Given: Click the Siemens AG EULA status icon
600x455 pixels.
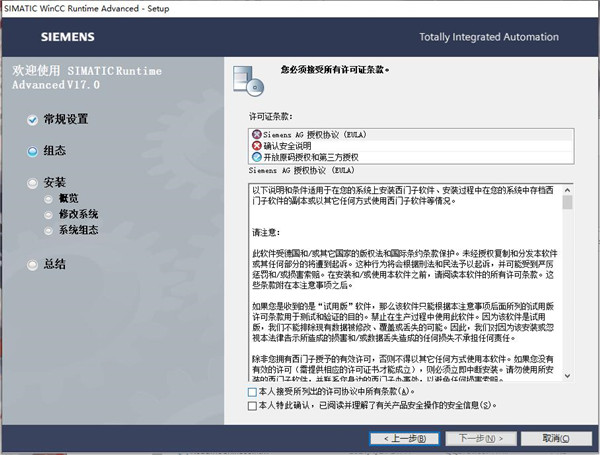Looking at the screenshot, I should (256, 135).
